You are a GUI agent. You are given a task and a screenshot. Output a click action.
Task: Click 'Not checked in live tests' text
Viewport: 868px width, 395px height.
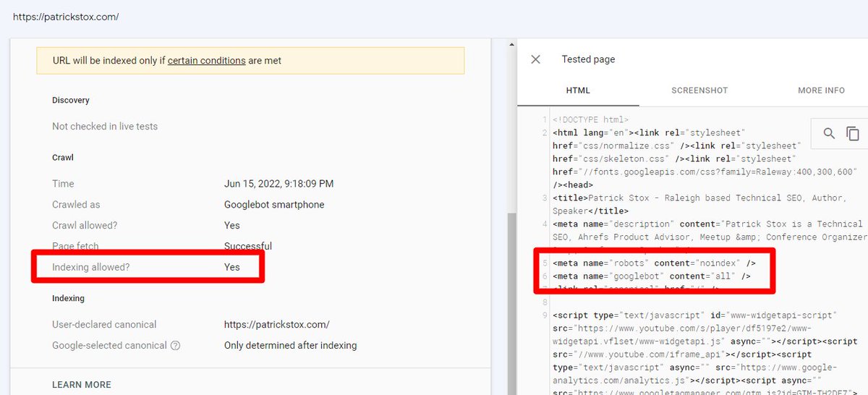pos(105,127)
